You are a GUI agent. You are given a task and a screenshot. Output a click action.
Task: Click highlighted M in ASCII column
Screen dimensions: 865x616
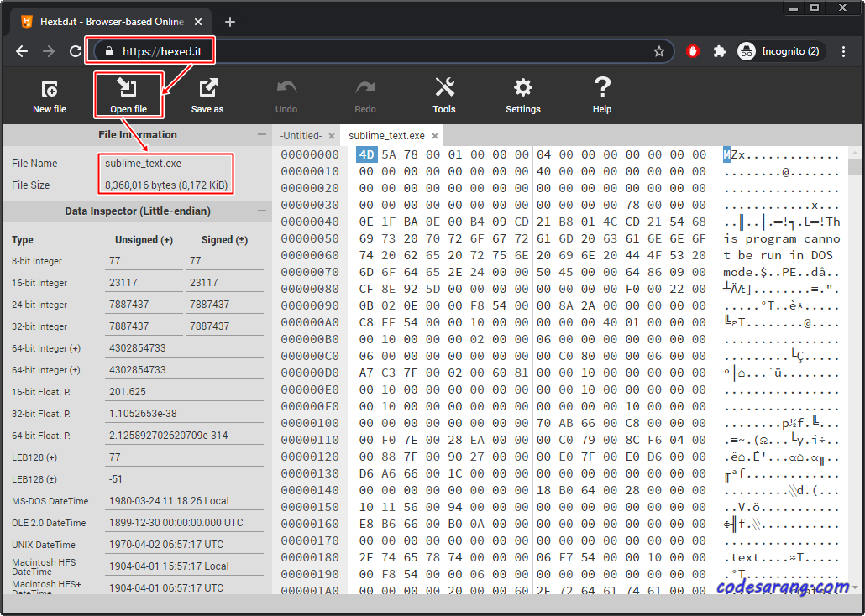[x=726, y=155]
